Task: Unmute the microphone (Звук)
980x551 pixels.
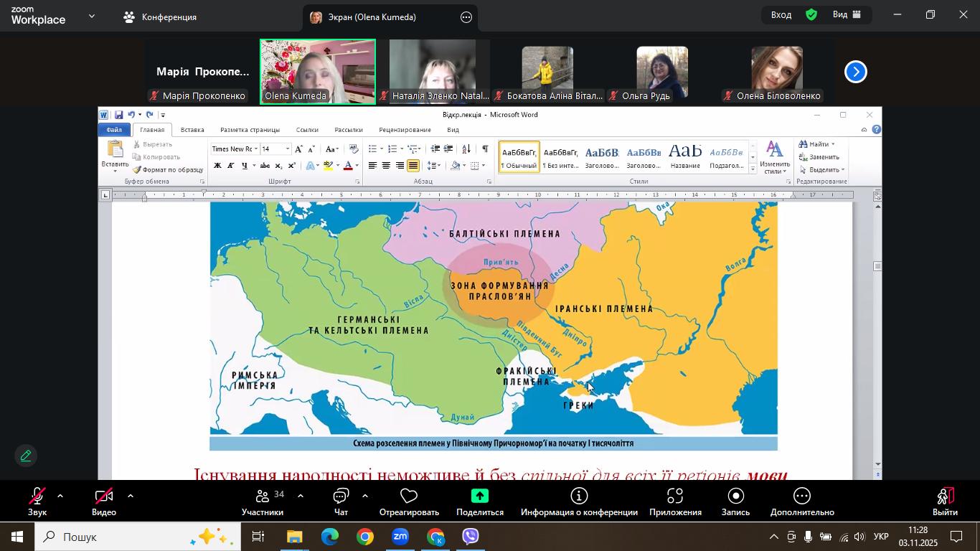Action: pos(37,501)
